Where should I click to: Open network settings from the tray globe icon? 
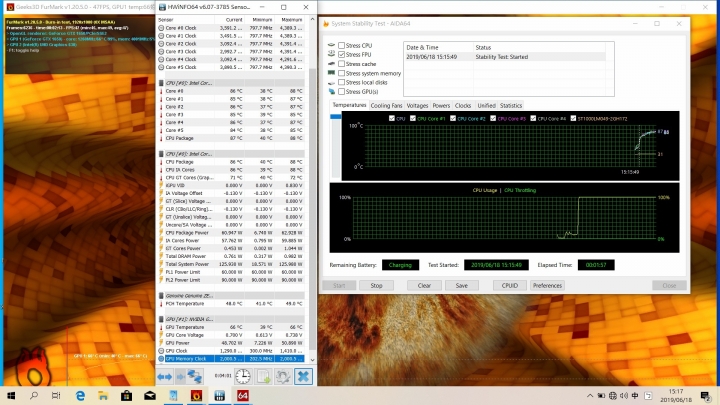613,395
